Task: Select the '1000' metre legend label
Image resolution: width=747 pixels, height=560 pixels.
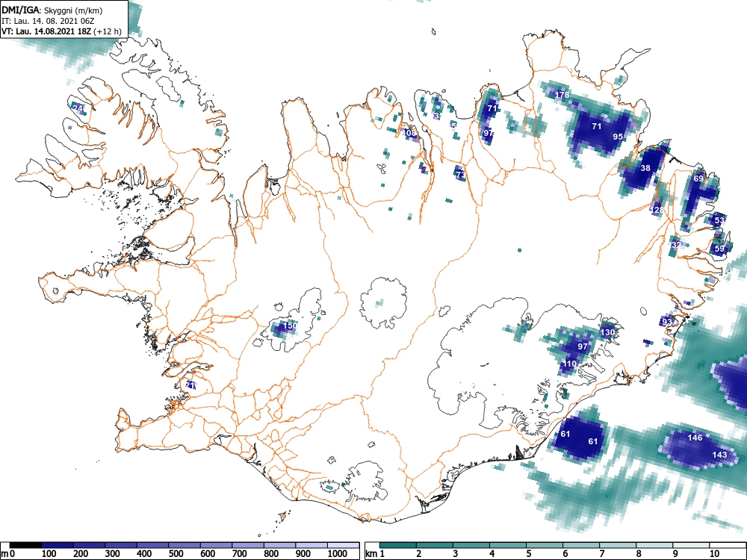Action: pyautogui.click(x=338, y=554)
